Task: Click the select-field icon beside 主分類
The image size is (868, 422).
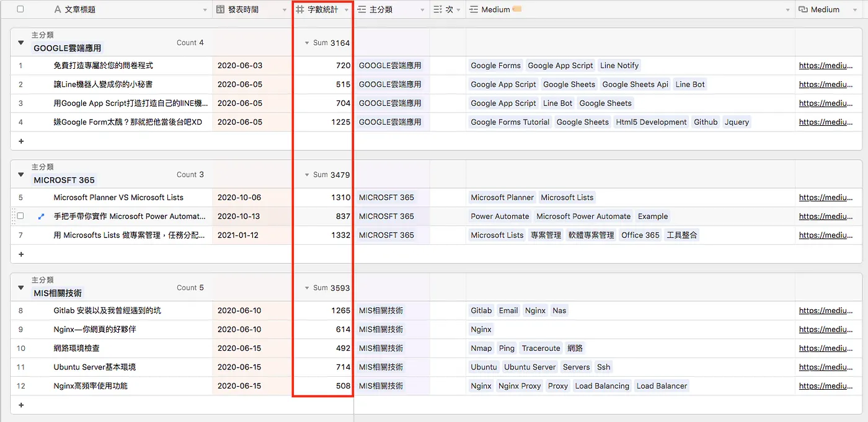Action: click(361, 9)
